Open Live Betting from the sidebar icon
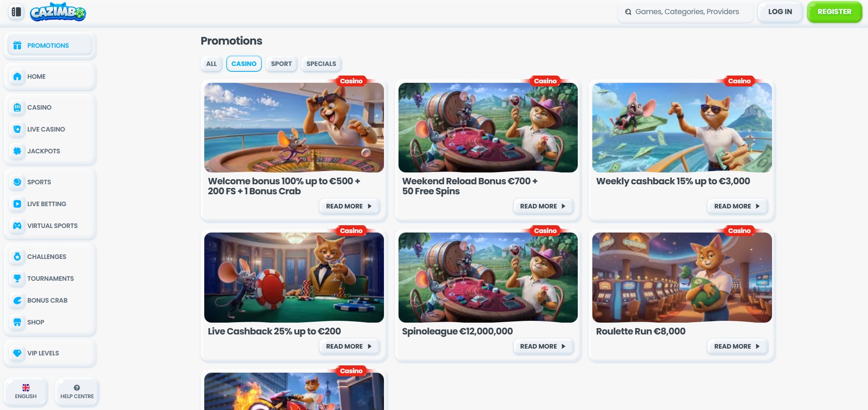The image size is (868, 410). coord(17,204)
